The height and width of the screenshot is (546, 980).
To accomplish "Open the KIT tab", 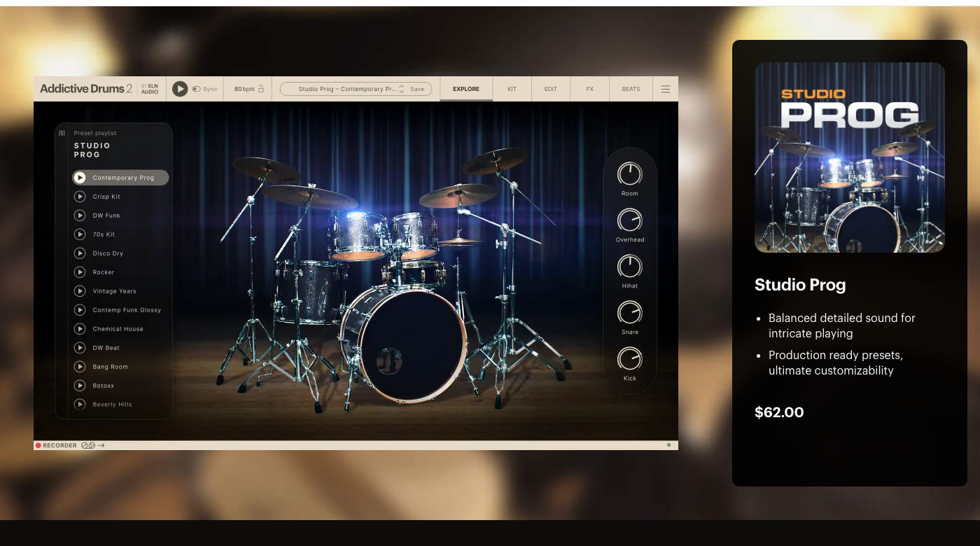I will [512, 89].
